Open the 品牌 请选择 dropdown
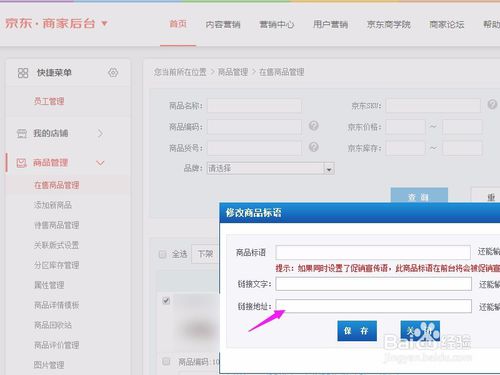 [x=271, y=169]
